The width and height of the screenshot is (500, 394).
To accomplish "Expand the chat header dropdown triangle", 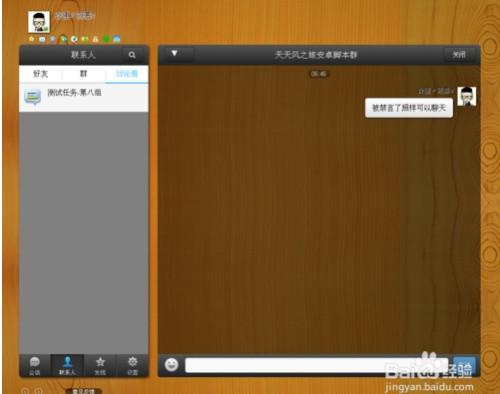I will (x=174, y=53).
